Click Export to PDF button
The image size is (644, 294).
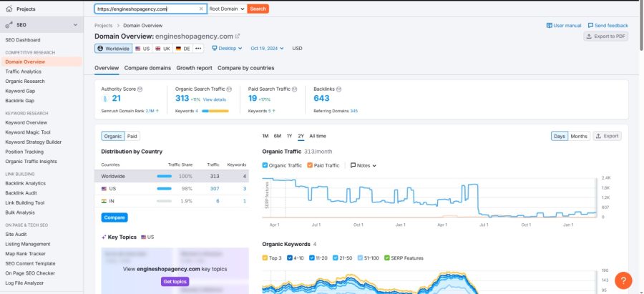606,36
